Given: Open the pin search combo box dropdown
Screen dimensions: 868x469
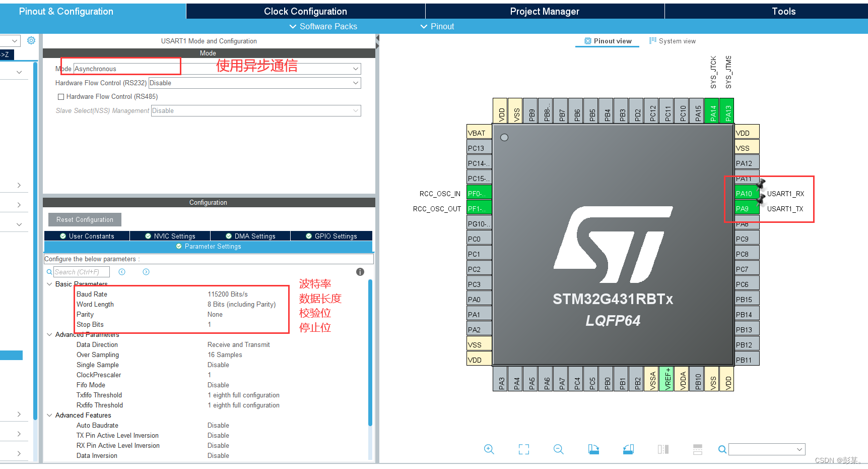Looking at the screenshot, I should [x=799, y=449].
